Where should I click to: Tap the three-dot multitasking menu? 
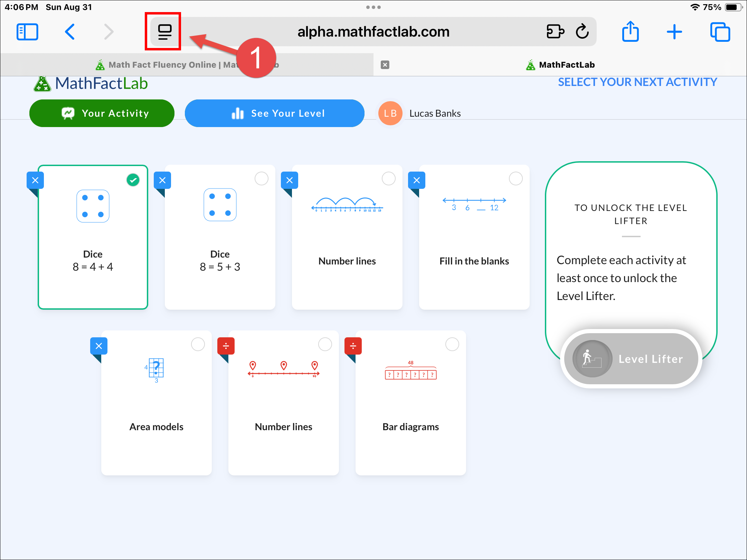pyautogui.click(x=373, y=7)
